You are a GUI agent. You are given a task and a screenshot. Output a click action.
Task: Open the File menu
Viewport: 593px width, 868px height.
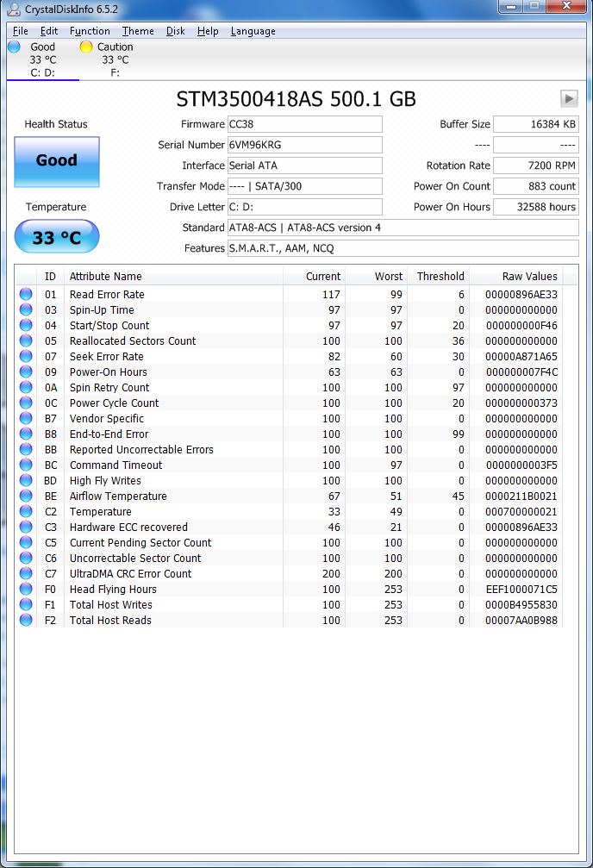20,31
